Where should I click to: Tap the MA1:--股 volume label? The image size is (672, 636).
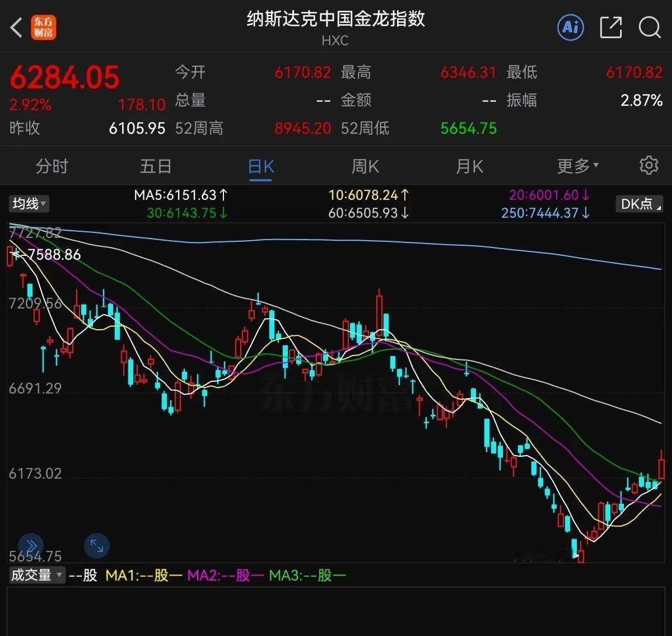[144, 575]
